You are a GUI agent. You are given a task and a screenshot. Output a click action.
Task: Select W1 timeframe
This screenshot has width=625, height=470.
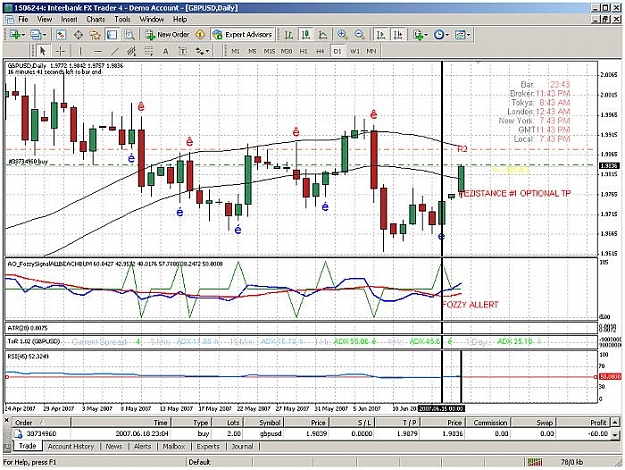click(354, 51)
